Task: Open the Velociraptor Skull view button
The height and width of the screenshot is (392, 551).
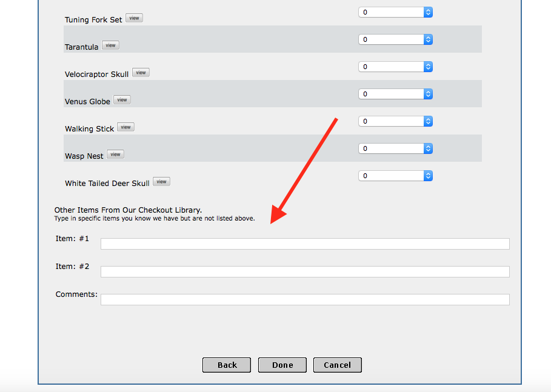Action: (x=141, y=73)
